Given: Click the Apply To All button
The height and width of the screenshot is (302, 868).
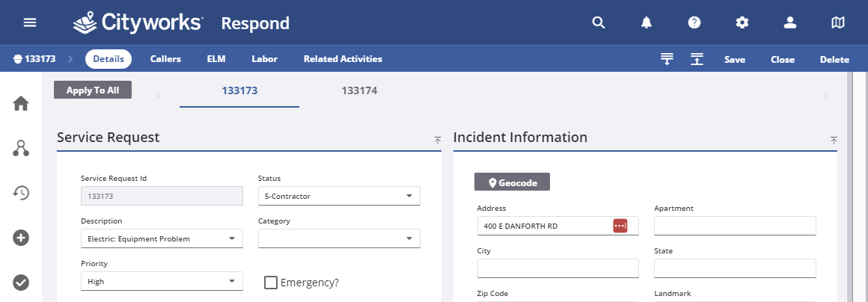Looking at the screenshot, I should pos(93,90).
